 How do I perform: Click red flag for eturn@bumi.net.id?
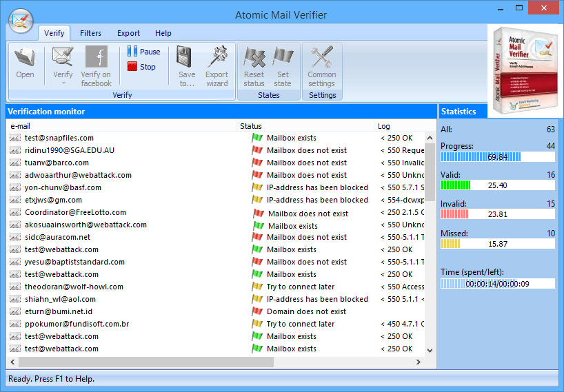click(257, 311)
